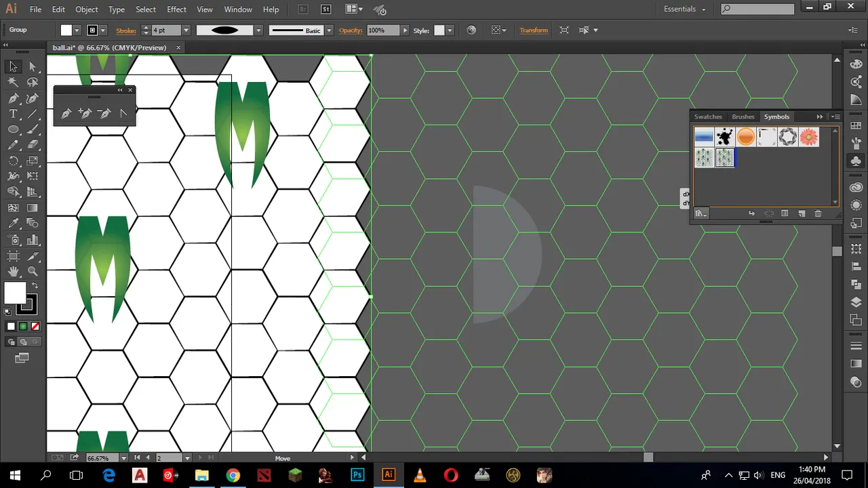Open the Basic brush definition dropdown
This screenshot has height=488, width=868.
coord(329,30)
